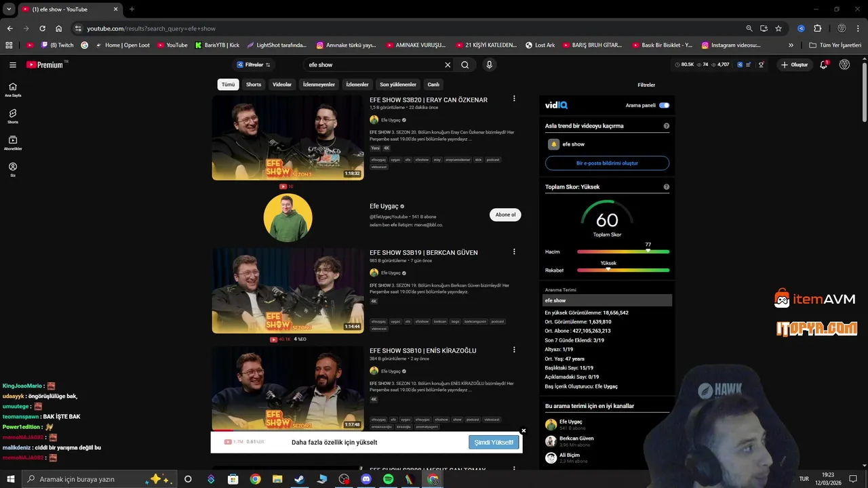The width and height of the screenshot is (868, 488).
Task: Run the search with the magnifier button
Action: tap(465, 65)
